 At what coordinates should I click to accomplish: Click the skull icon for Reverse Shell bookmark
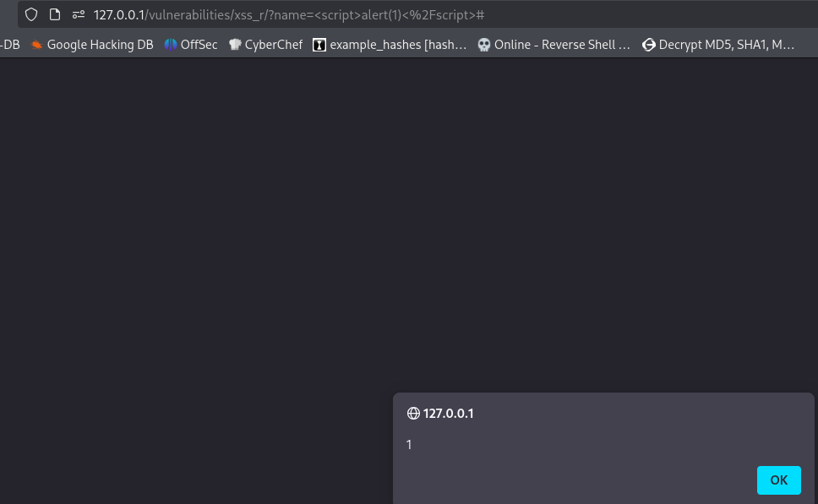click(483, 45)
